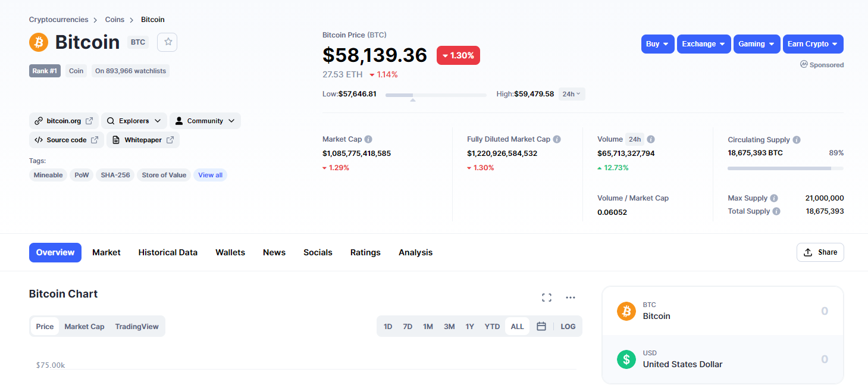
Task: Click the Sponsored label icon
Action: (804, 64)
